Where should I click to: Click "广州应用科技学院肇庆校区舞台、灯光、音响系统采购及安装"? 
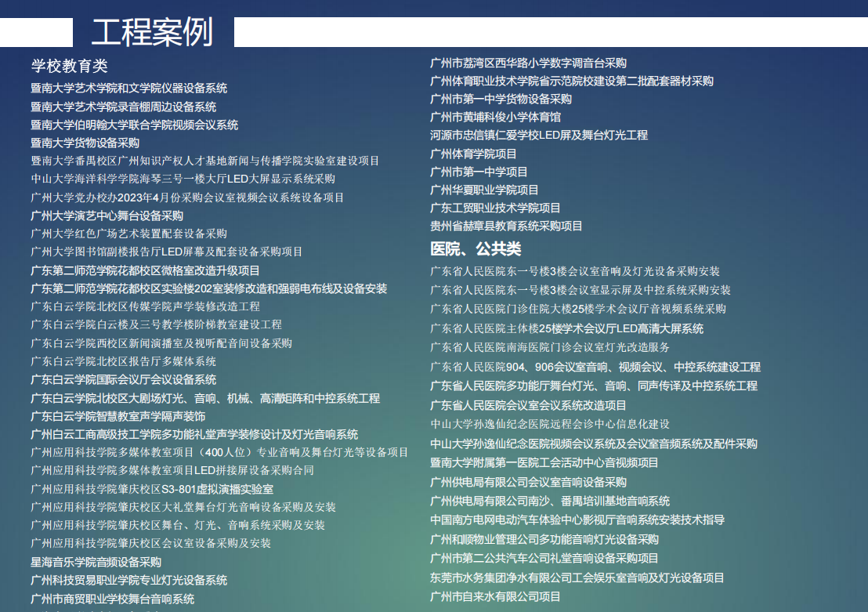(x=179, y=525)
